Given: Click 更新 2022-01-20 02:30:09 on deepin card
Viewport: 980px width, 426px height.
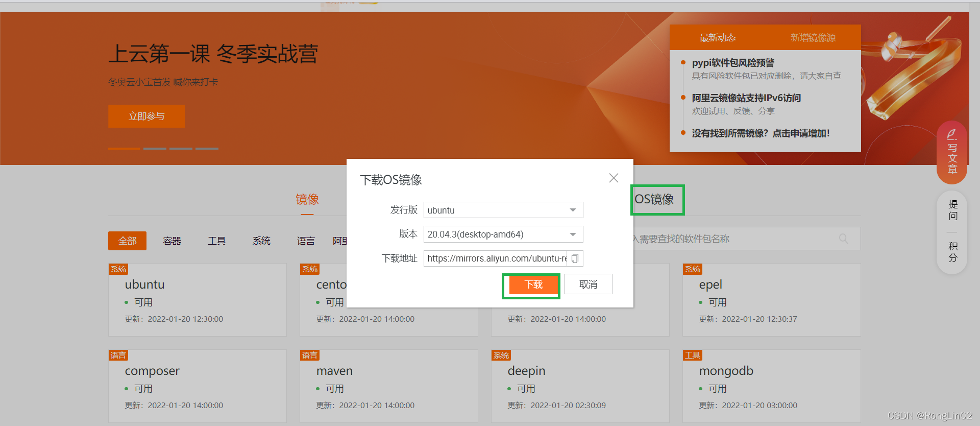Looking at the screenshot, I should pos(556,405).
